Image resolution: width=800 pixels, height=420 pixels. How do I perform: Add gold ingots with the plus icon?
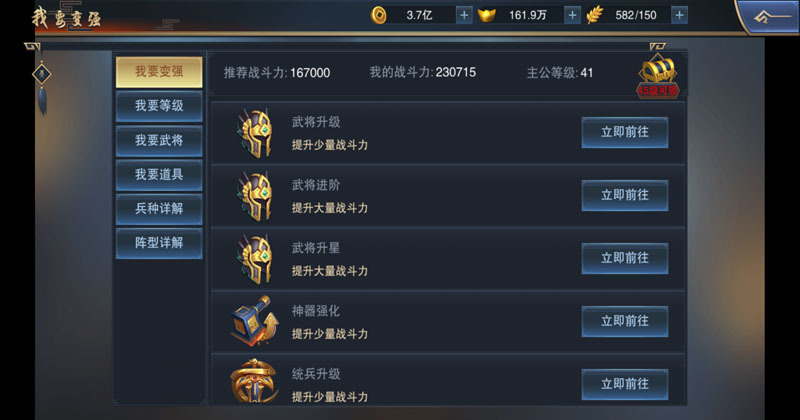(572, 15)
